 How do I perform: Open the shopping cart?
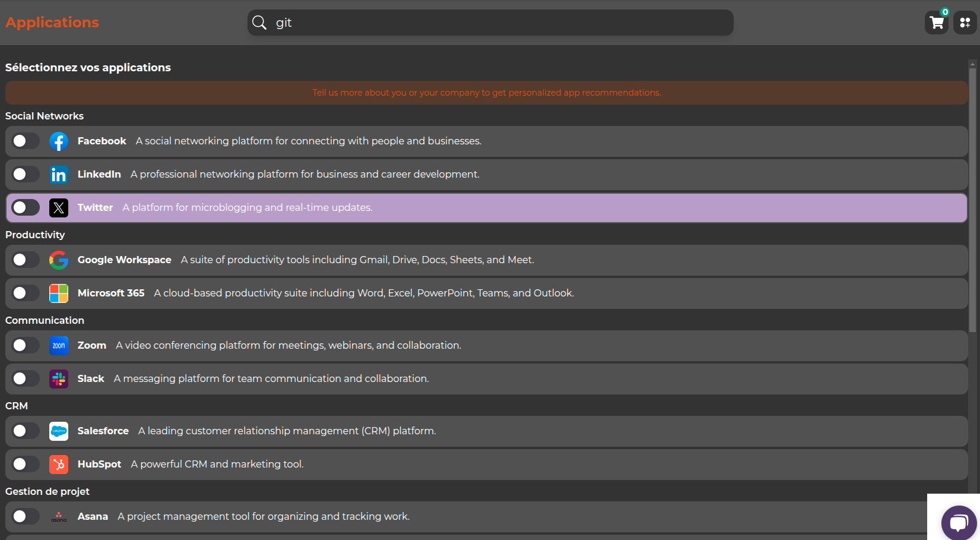937,23
